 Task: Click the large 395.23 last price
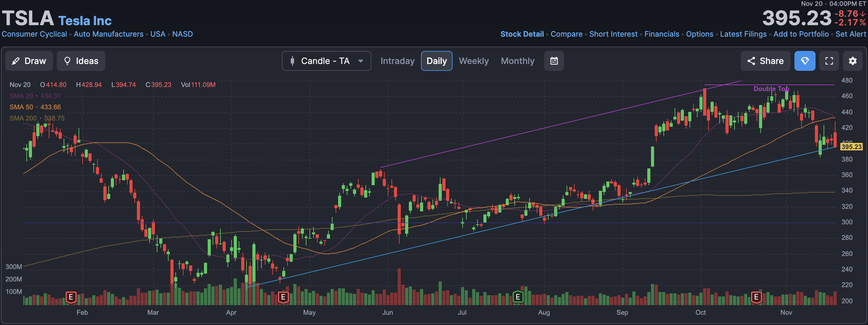click(797, 18)
